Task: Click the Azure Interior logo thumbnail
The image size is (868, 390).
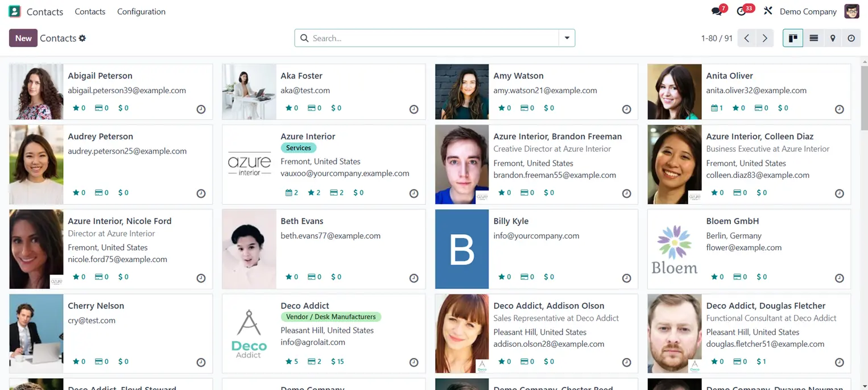Action: tap(249, 165)
